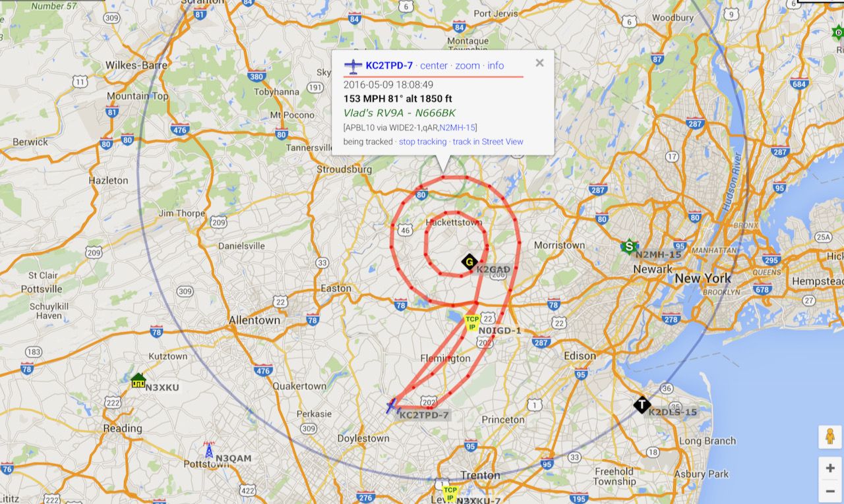Click the stop tracking link

(423, 142)
